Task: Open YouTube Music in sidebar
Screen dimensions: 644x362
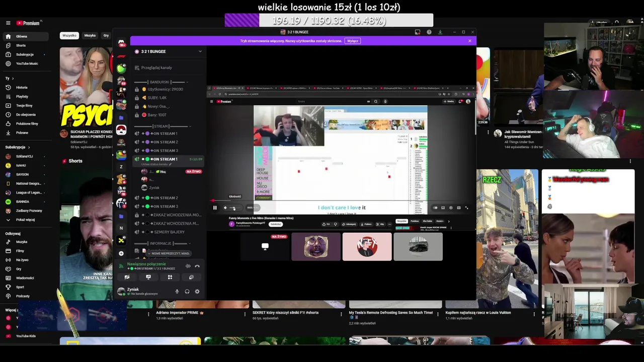Action: click(27, 63)
